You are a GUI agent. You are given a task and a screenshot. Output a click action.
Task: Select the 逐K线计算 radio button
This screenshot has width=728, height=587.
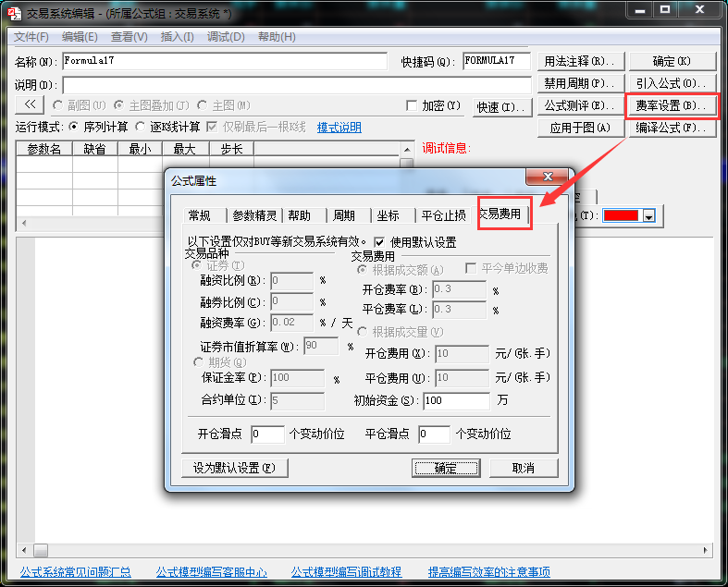coord(141,127)
